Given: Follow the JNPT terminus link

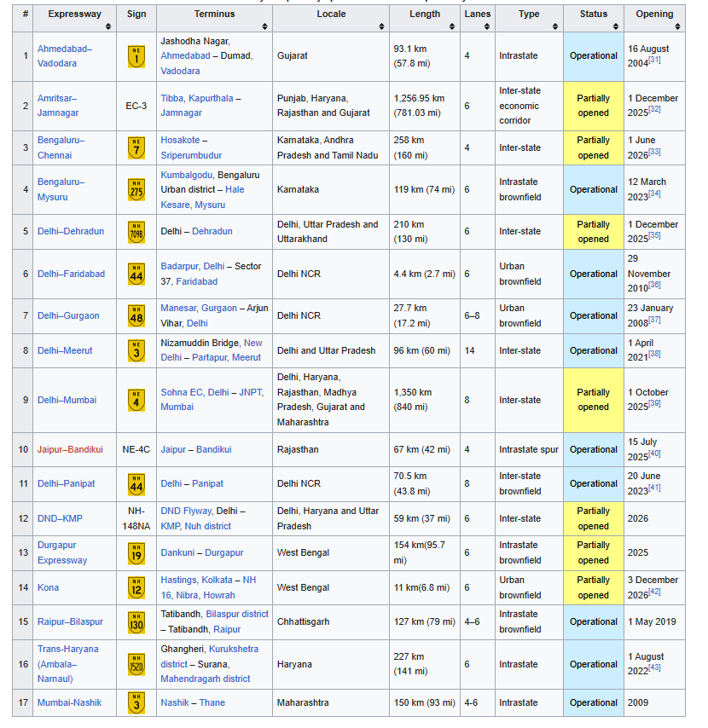Looking at the screenshot, I should (251, 392).
